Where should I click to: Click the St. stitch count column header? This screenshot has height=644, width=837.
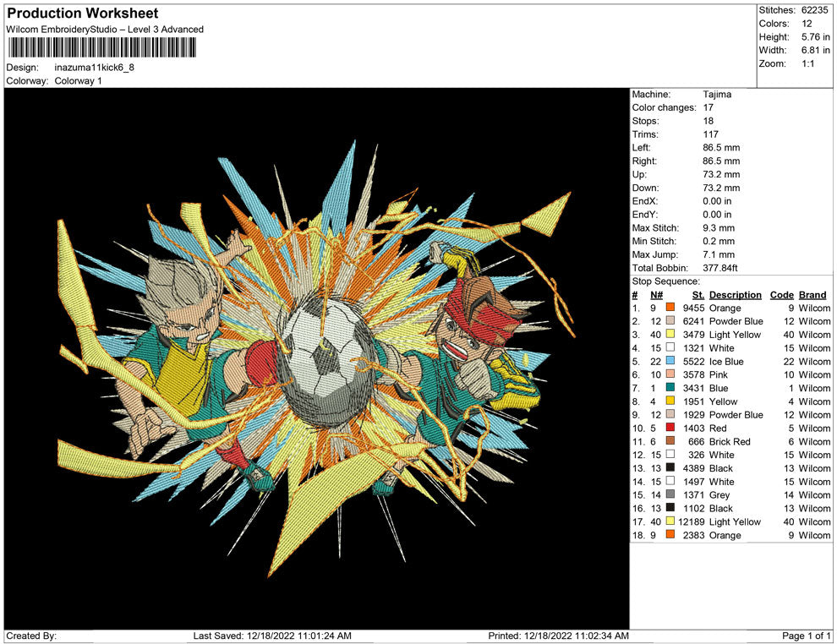coord(697,295)
